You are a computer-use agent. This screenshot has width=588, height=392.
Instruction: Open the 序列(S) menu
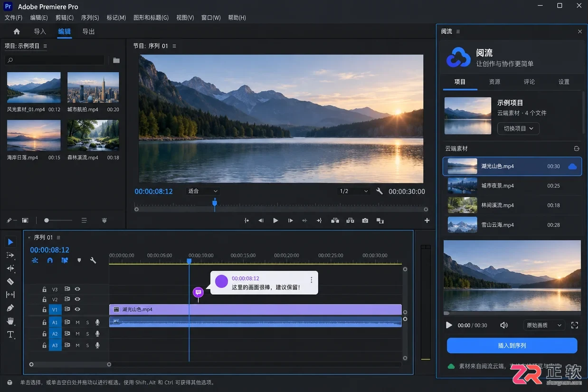click(x=90, y=18)
